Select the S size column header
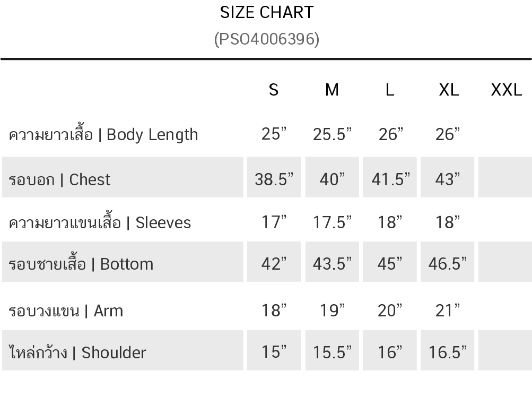The image size is (532, 396). coord(274,90)
